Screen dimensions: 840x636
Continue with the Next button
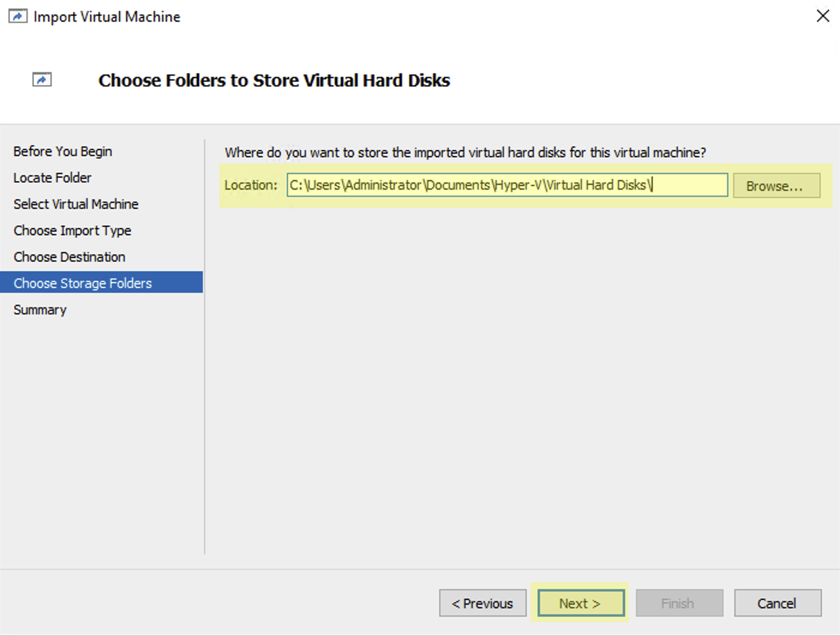[x=580, y=603]
